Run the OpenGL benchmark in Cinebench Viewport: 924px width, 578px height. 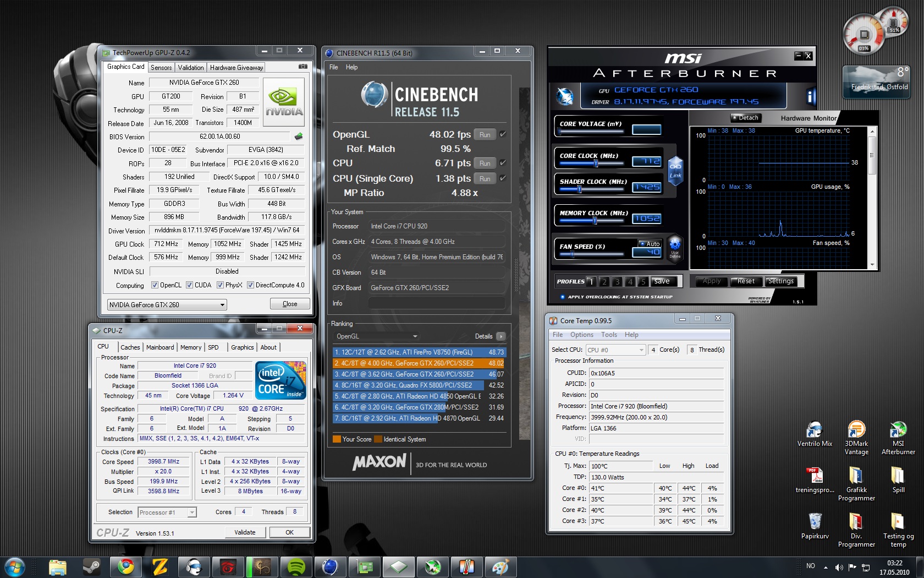(x=485, y=134)
